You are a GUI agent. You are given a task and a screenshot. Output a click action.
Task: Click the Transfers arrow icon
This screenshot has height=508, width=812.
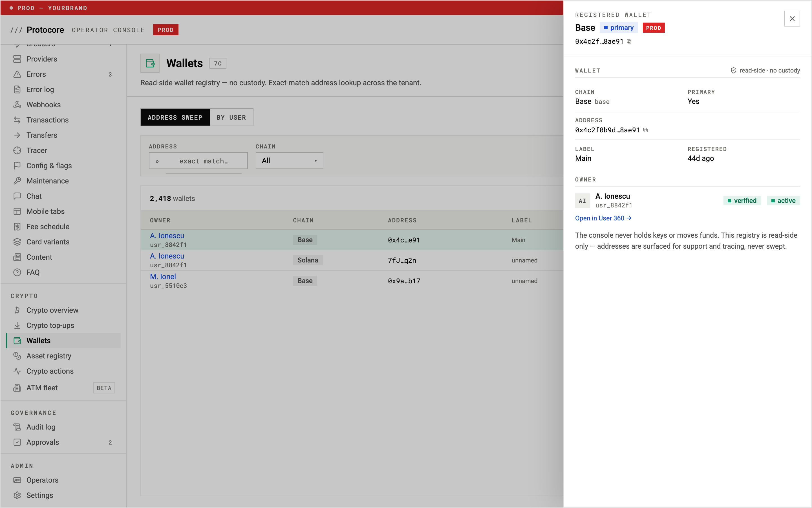point(17,135)
